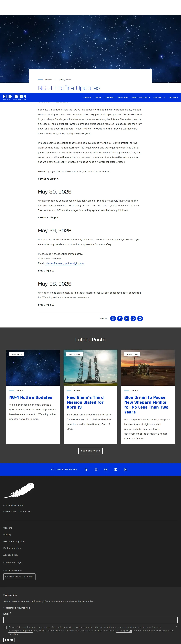Click the white feather logo in footer
This screenshot has width=181, height=644.
pyautogui.click(x=19, y=490)
